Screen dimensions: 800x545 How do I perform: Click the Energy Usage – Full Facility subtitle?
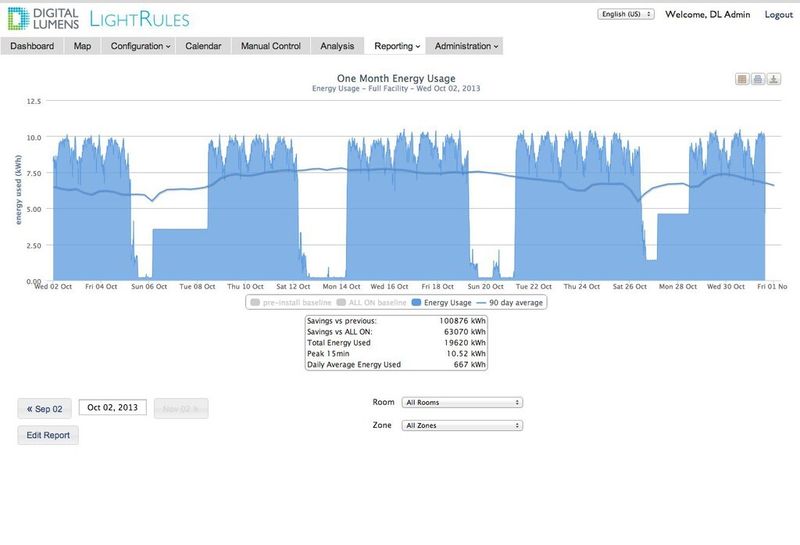pyautogui.click(x=396, y=88)
